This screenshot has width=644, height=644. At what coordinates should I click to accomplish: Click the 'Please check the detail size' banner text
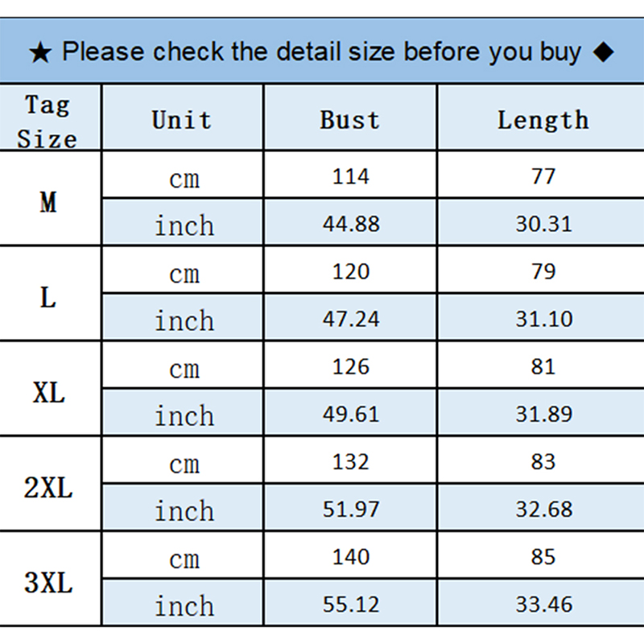(x=320, y=53)
